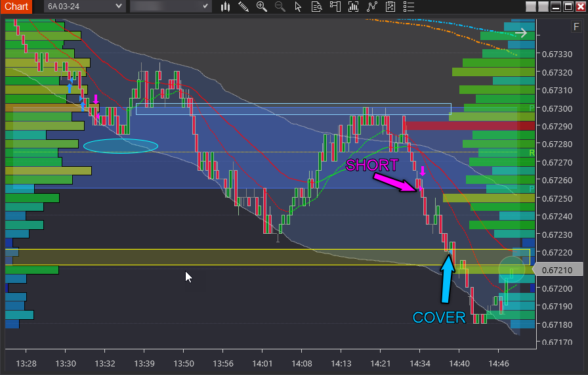
Task: Click the zoom in magnifier
Action: coord(262,7)
